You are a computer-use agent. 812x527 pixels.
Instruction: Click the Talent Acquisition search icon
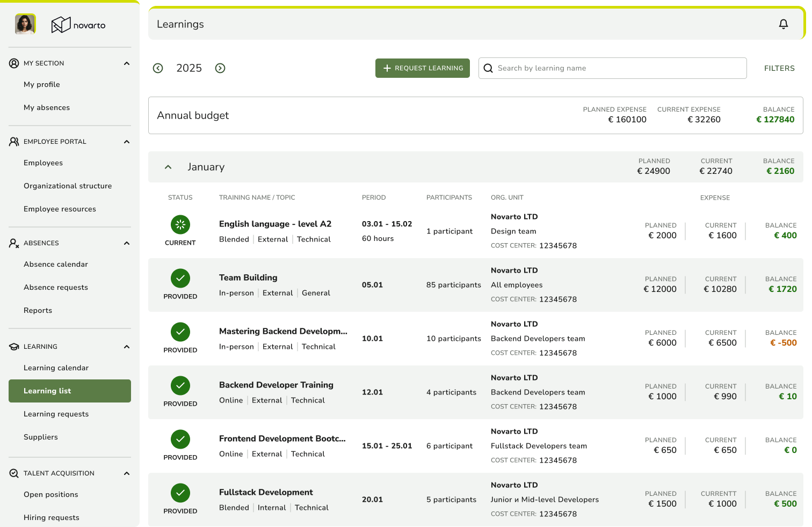click(14, 473)
